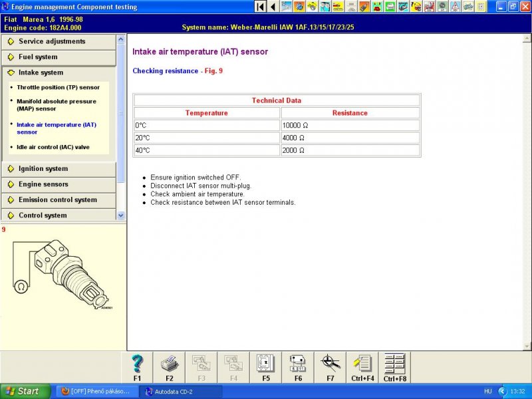
Task: Click the Autodata CD-2 taskbar button
Action: pyautogui.click(x=181, y=392)
